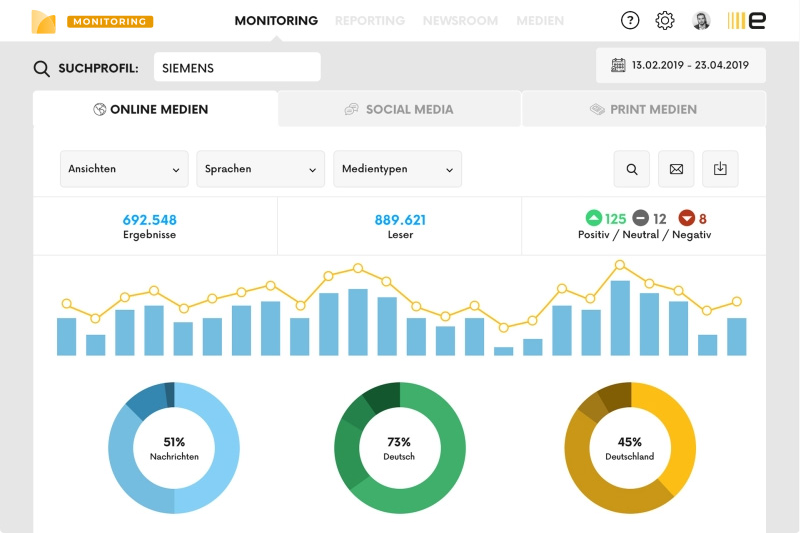Click the red negative sentiment arrow icon
The image size is (800, 533).
(x=687, y=218)
